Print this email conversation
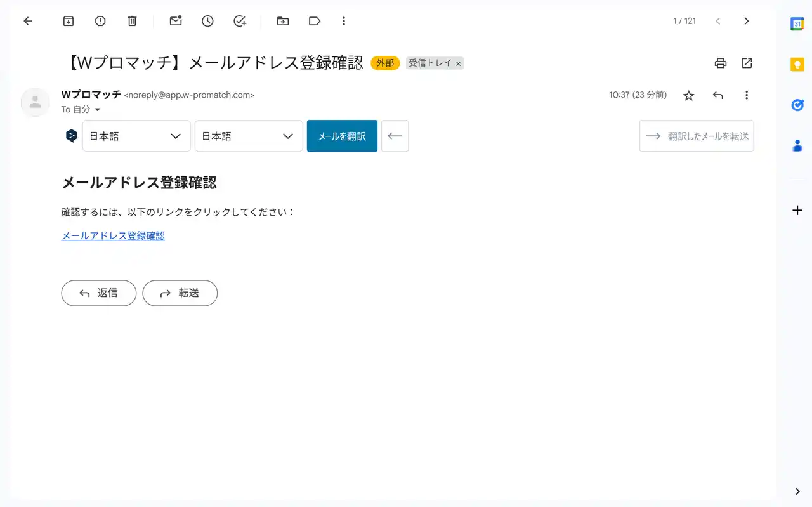The height and width of the screenshot is (507, 812). click(x=720, y=63)
